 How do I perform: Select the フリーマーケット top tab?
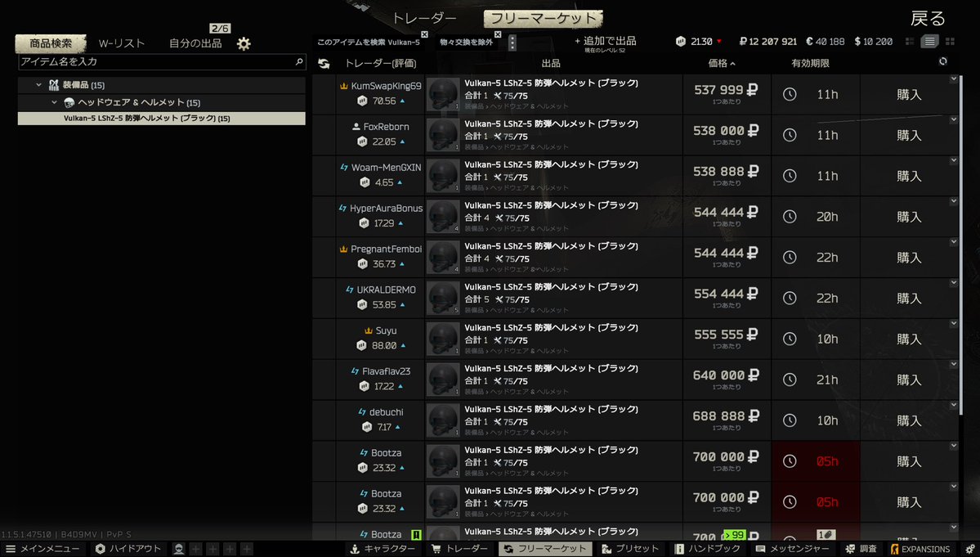point(543,19)
